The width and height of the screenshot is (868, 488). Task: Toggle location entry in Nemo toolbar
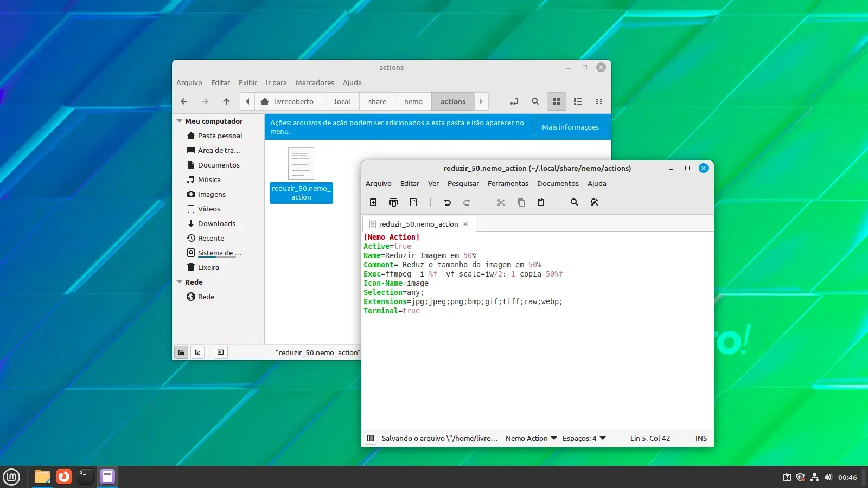(514, 101)
